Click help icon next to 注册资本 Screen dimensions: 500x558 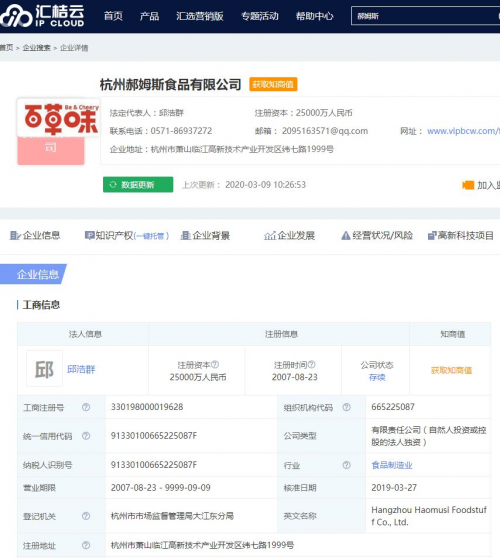click(215, 365)
